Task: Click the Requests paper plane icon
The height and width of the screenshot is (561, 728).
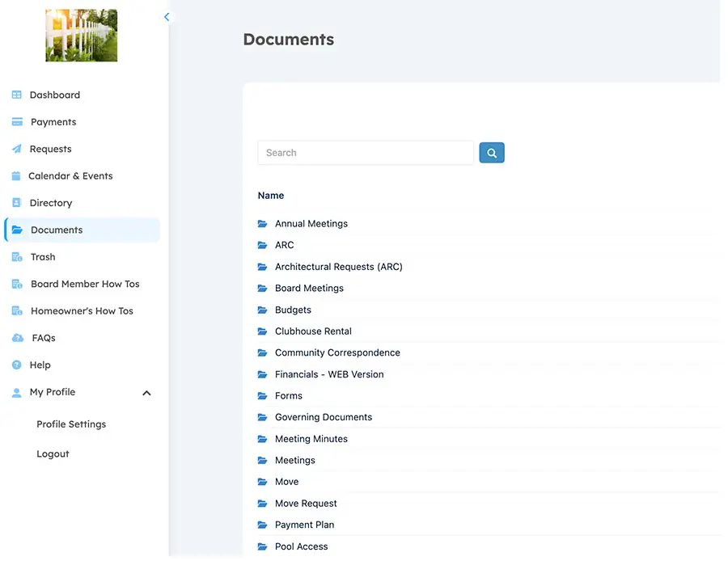Action: pos(17,149)
